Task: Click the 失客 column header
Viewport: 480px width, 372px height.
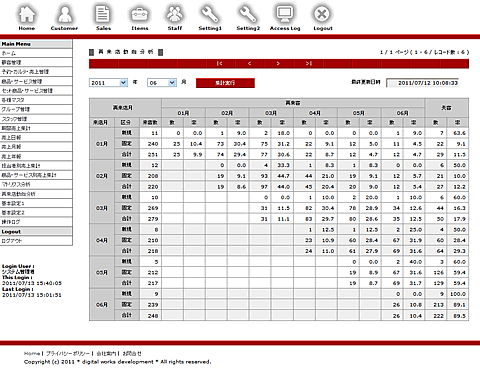Action: pyautogui.click(x=447, y=108)
